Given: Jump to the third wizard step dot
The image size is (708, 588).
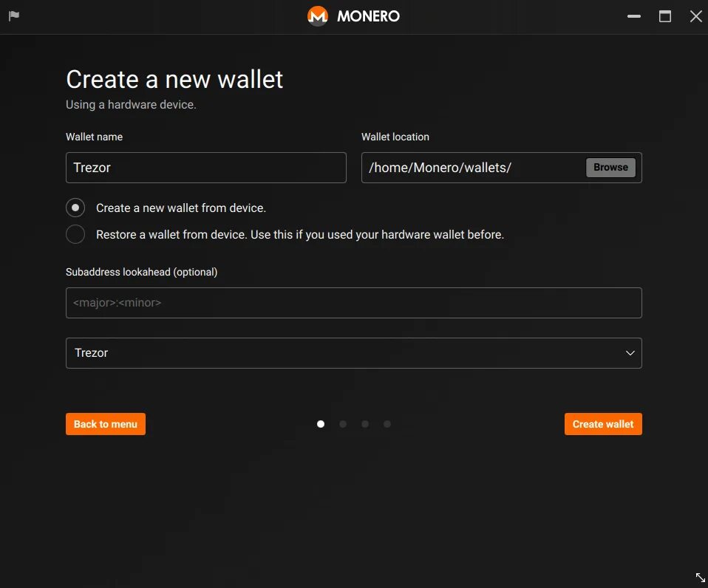Looking at the screenshot, I should 365,424.
